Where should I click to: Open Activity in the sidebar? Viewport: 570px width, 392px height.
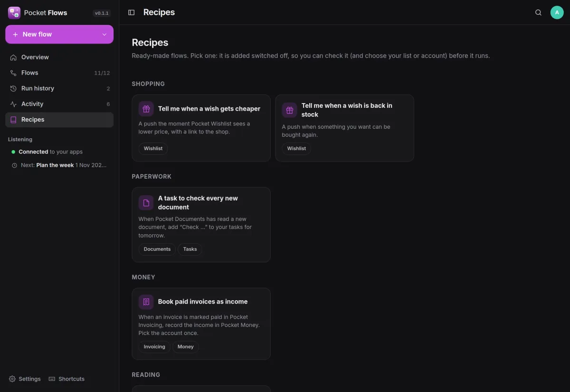tap(59, 104)
